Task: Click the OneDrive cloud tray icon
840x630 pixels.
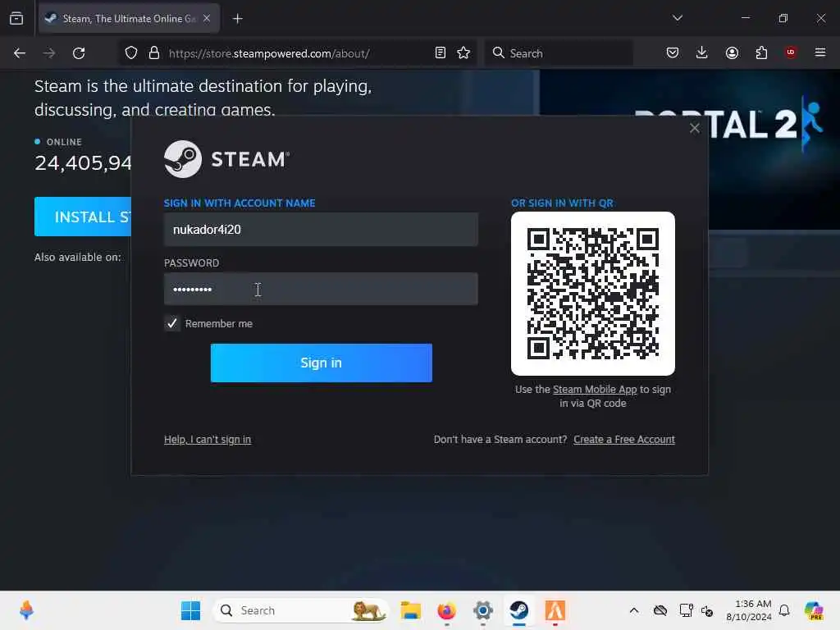Action: coord(660,610)
